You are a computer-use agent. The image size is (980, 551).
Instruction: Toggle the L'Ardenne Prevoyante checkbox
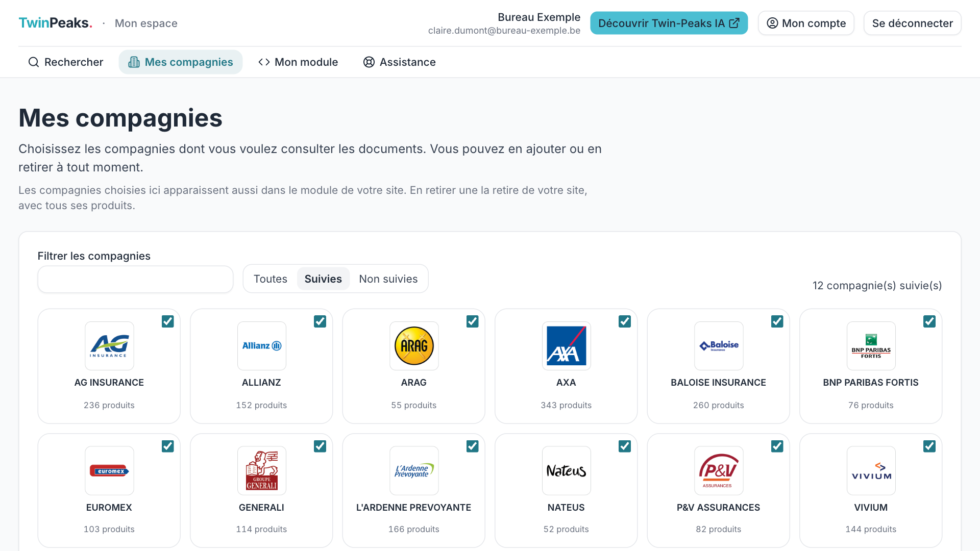[473, 446]
